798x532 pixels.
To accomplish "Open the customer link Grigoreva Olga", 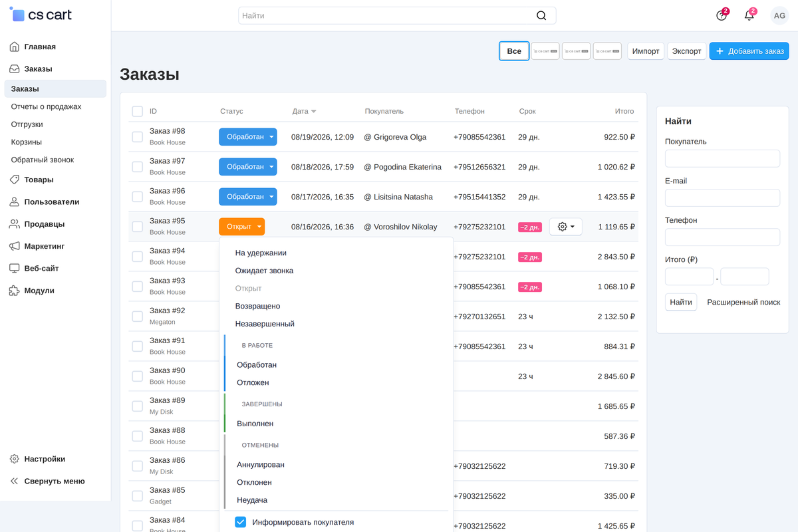I will (x=400, y=137).
